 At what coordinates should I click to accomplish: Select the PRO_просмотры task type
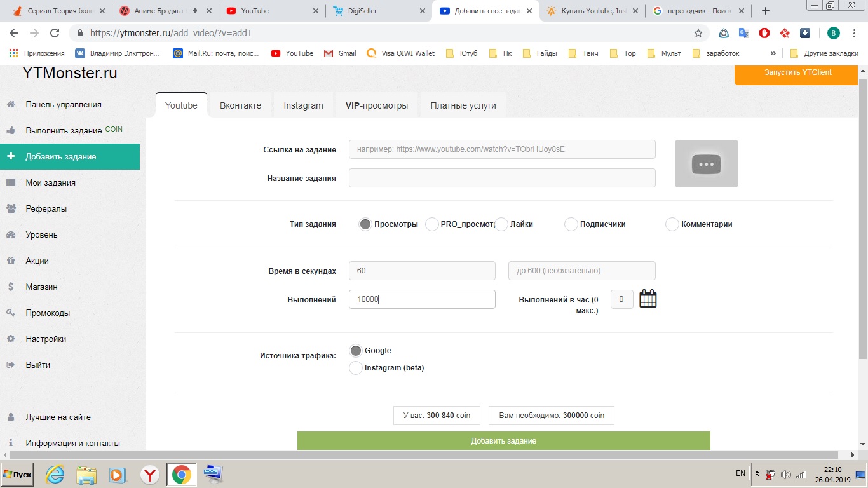(x=431, y=224)
